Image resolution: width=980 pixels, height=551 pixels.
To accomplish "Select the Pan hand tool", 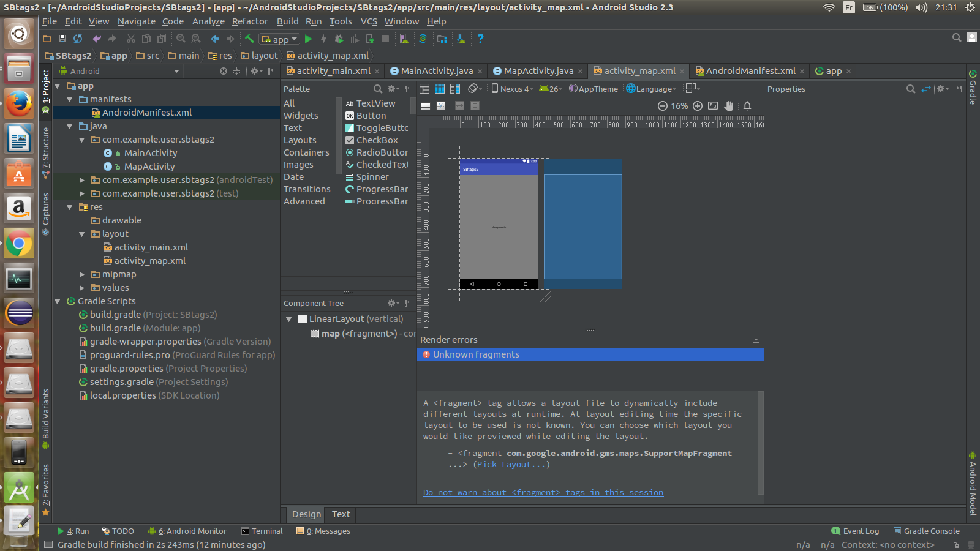I will (728, 106).
